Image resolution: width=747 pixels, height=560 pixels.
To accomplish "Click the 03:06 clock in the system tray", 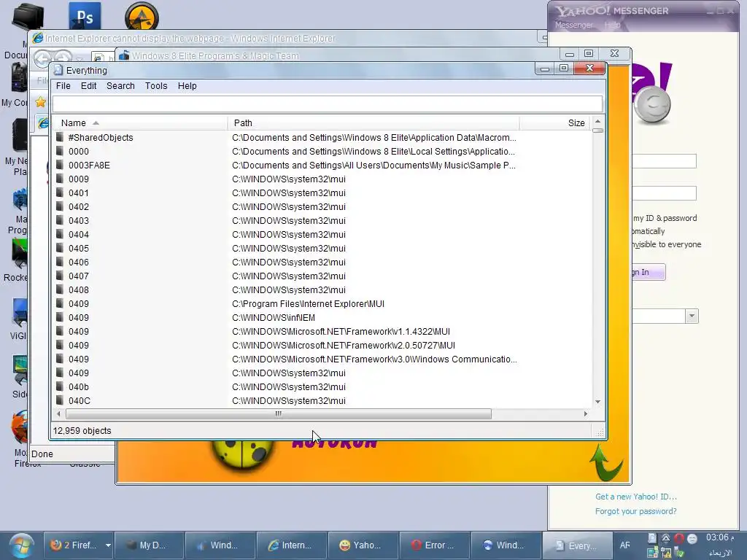I will [x=720, y=537].
